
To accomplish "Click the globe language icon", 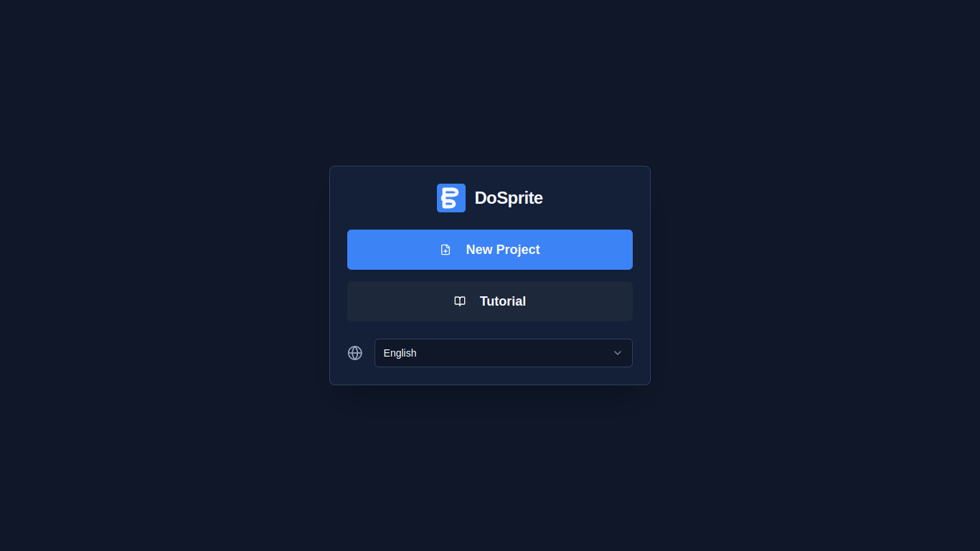I will (355, 353).
